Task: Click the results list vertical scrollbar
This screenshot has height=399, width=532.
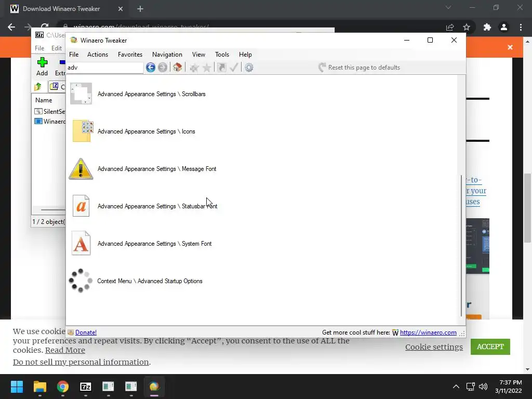Action: (x=461, y=246)
